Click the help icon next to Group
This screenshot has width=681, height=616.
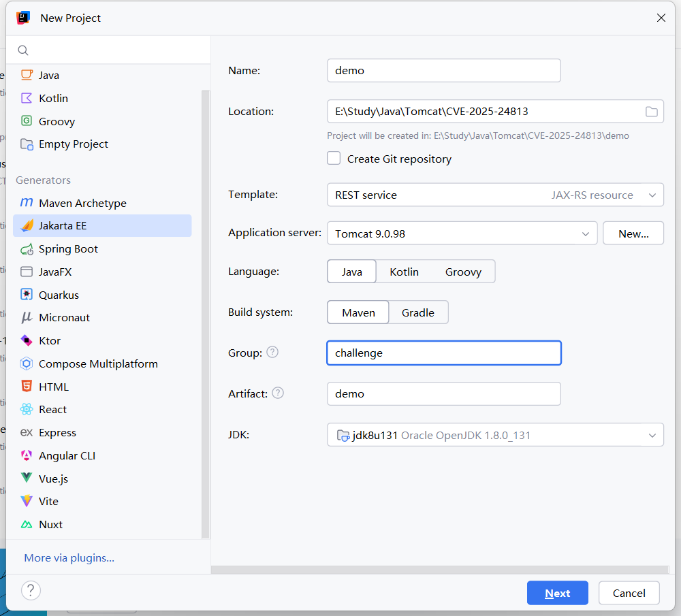(x=272, y=352)
